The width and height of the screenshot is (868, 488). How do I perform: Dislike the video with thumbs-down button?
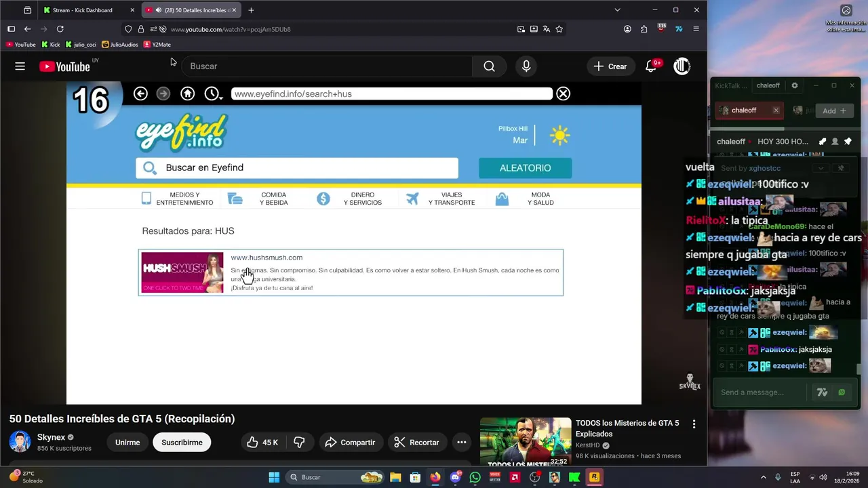299,443
